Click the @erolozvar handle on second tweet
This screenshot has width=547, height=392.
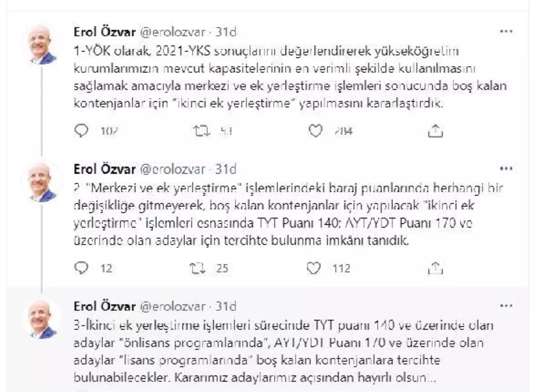[171, 169]
